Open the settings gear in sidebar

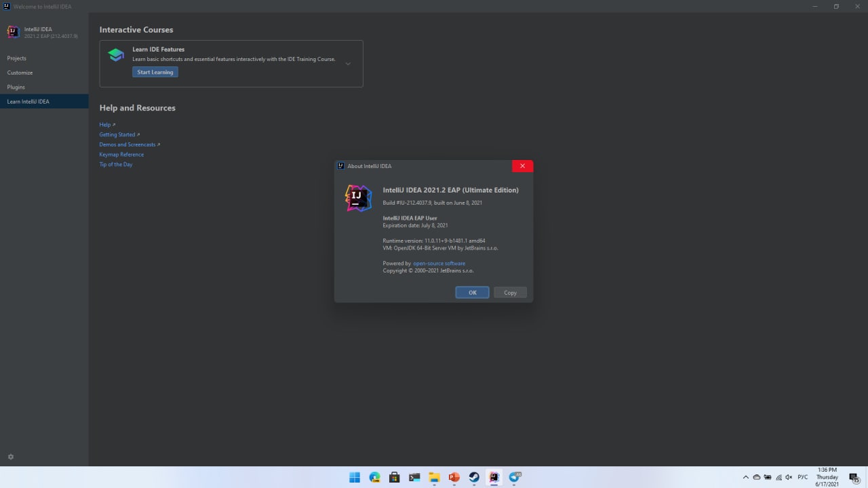click(x=10, y=457)
